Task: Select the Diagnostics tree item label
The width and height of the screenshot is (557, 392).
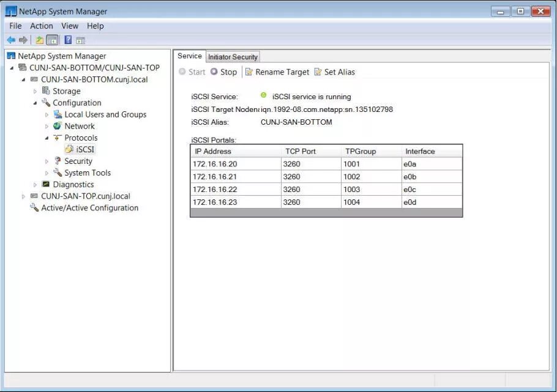Action: pyautogui.click(x=73, y=184)
